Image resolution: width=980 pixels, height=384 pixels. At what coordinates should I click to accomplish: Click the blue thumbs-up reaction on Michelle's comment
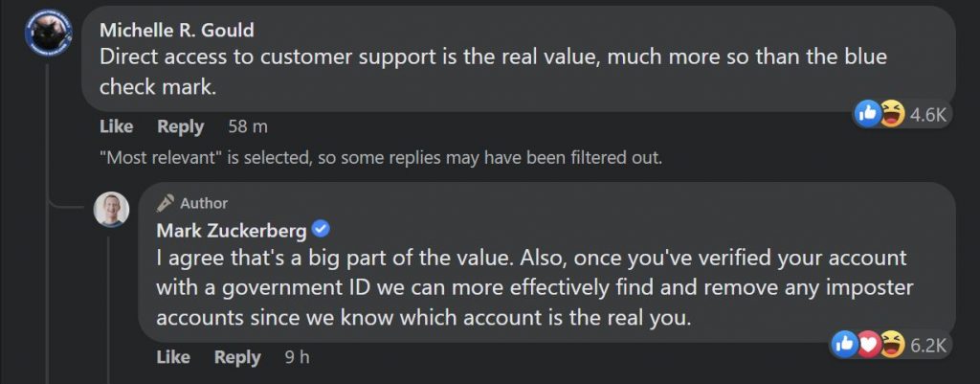click(868, 114)
